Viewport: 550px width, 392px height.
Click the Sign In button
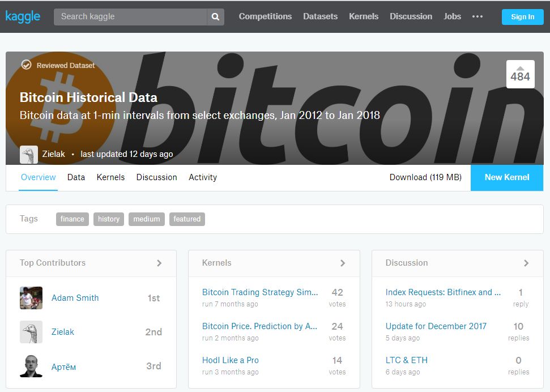[x=523, y=17]
